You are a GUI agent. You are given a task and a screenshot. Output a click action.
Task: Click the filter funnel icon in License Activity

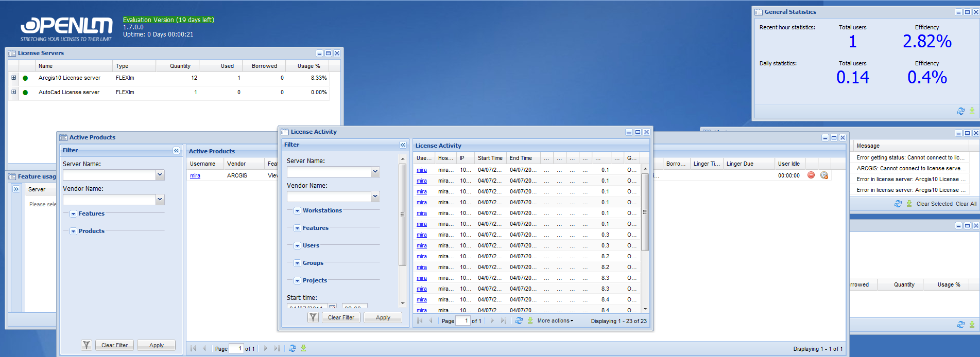pyautogui.click(x=313, y=317)
